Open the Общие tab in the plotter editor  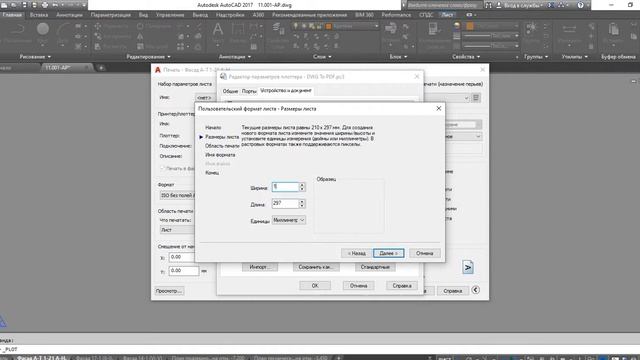click(x=230, y=91)
